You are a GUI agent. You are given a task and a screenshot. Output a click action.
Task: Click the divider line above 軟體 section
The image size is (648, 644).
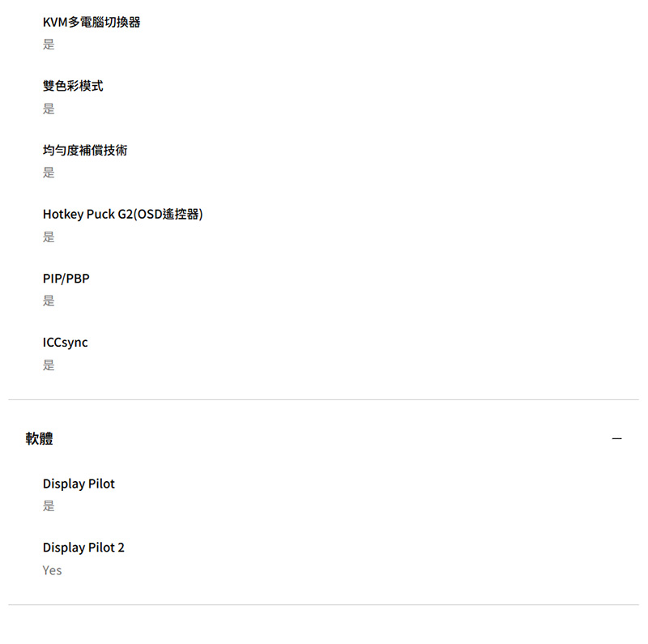coord(323,399)
